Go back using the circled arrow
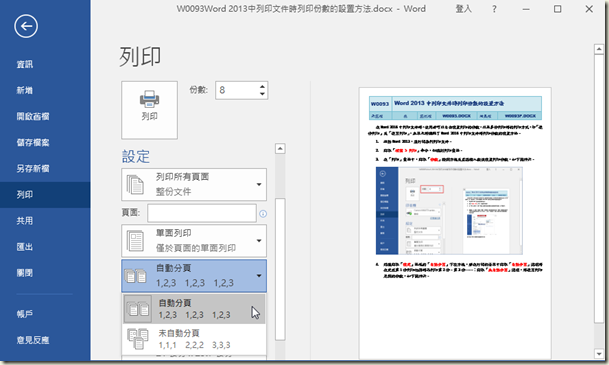Viewport: 609px width, 365px height. tap(26, 26)
